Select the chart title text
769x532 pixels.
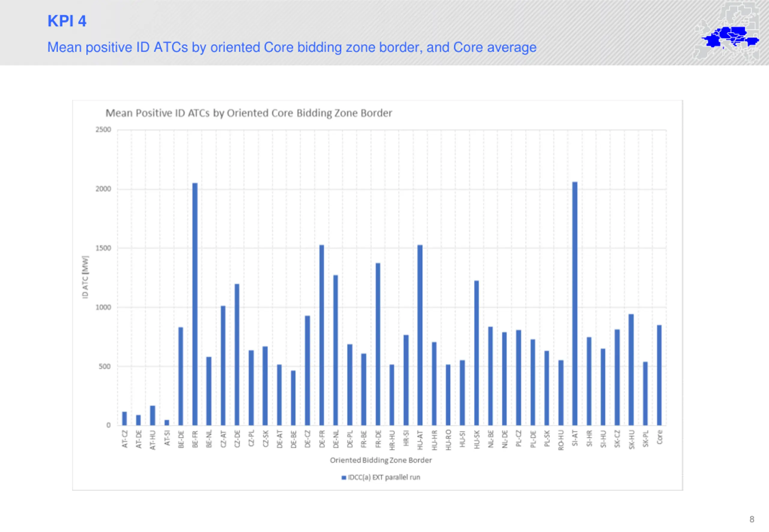click(x=249, y=113)
